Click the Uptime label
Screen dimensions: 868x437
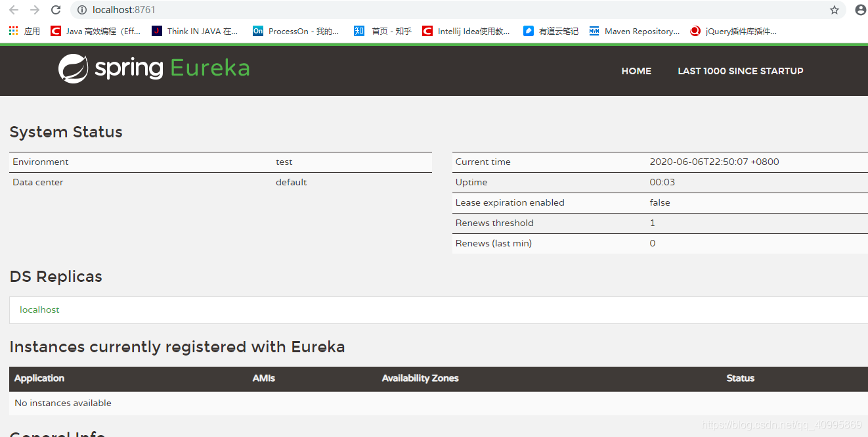(471, 182)
